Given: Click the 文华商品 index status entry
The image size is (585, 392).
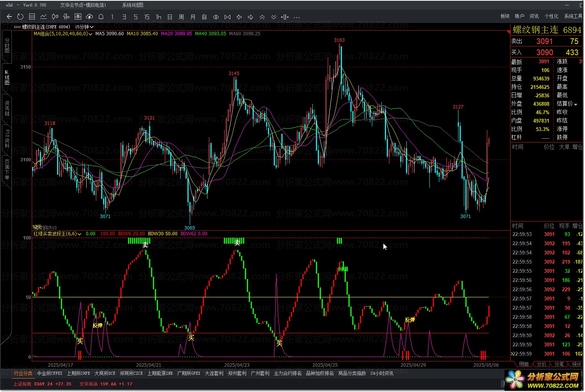Looking at the screenshot, I should [x=106, y=384].
